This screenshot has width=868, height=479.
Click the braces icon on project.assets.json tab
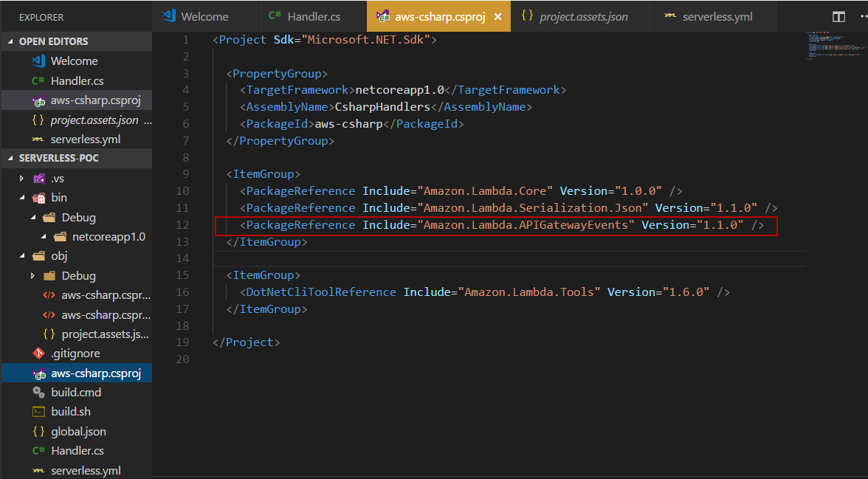[x=527, y=16]
